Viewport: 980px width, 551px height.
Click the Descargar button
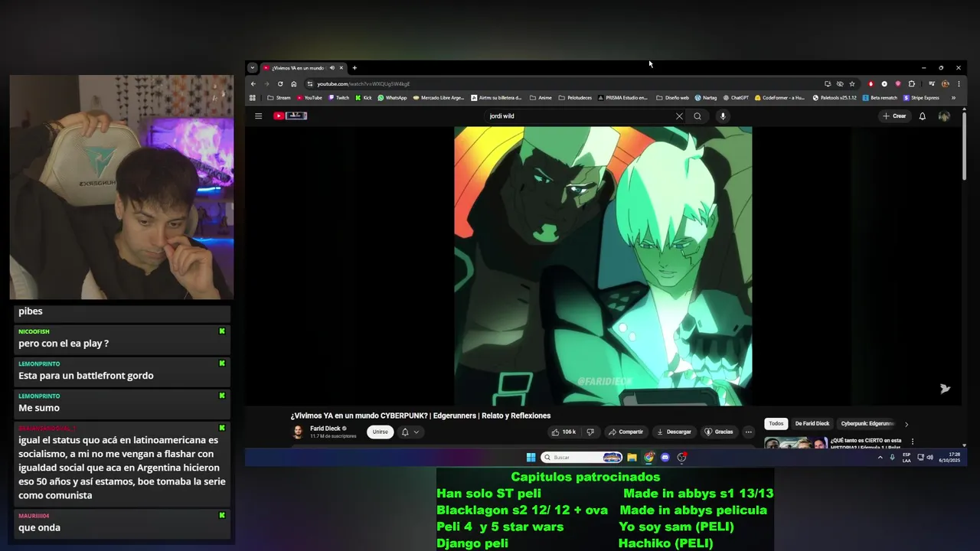point(675,432)
